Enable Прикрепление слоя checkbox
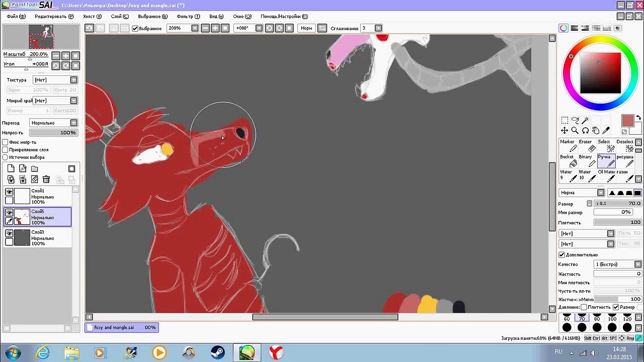This screenshot has width=644, height=362. (6, 150)
